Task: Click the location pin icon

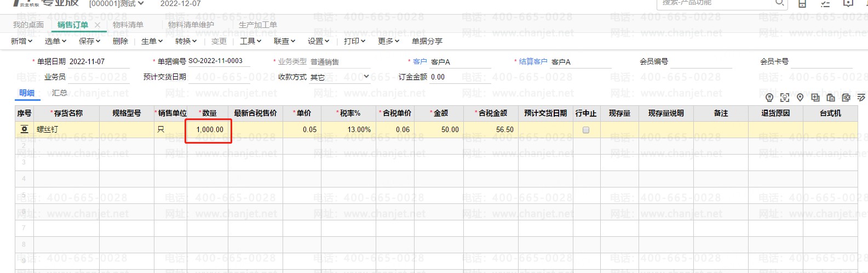Action: [800, 98]
